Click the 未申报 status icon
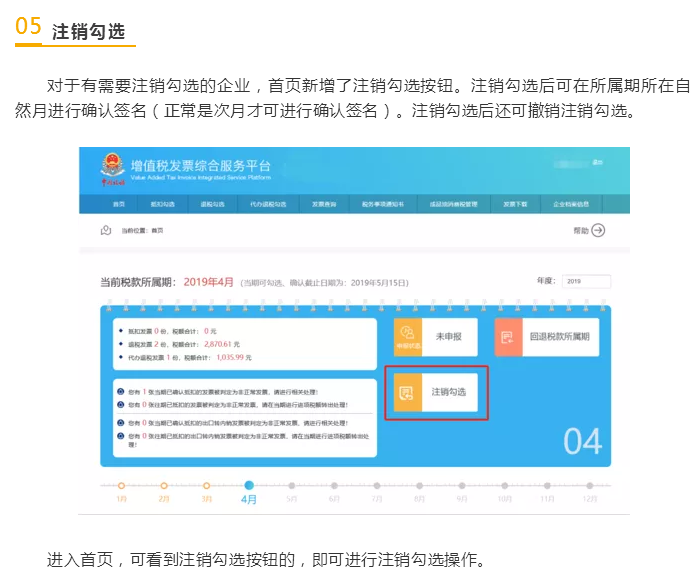The width and height of the screenshot is (699, 587). pyautogui.click(x=407, y=337)
